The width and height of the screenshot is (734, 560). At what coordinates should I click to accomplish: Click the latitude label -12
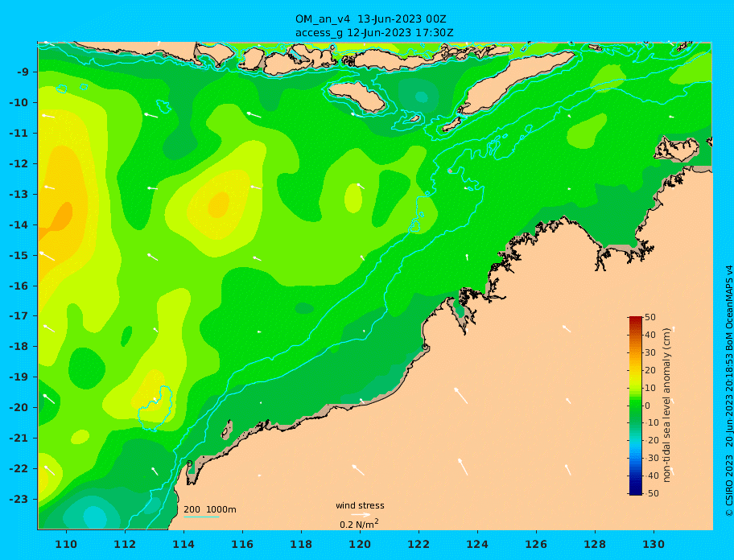point(19,164)
